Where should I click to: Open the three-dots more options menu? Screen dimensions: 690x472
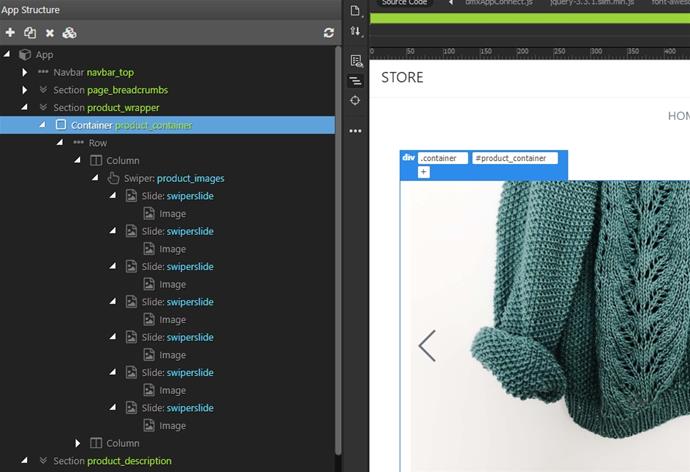coord(355,131)
